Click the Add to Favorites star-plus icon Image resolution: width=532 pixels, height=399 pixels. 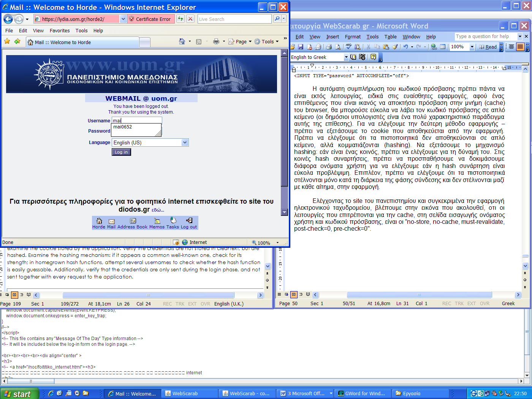click(17, 41)
